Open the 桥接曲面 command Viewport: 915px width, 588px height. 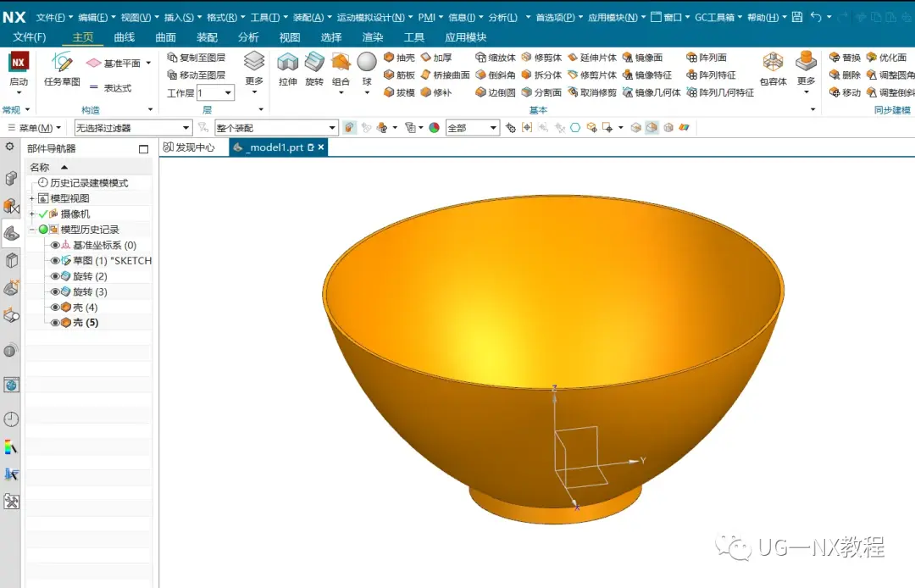pos(445,75)
